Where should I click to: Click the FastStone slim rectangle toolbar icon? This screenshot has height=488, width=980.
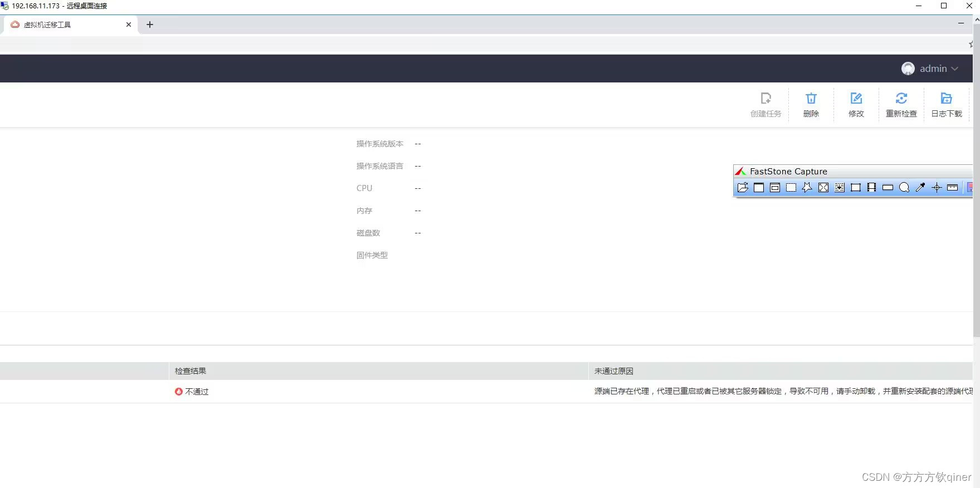888,188
